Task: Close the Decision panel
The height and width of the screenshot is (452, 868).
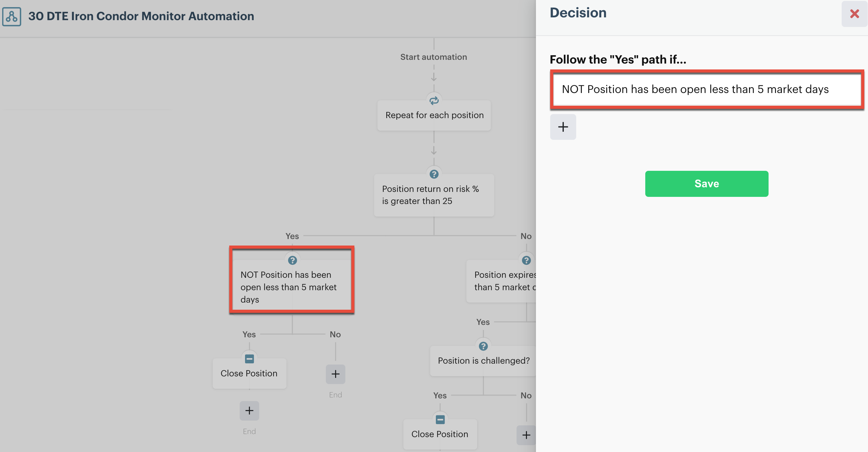Action: tap(854, 14)
